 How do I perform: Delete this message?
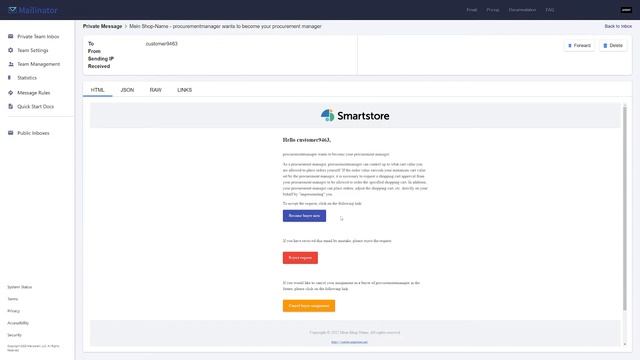tap(613, 45)
